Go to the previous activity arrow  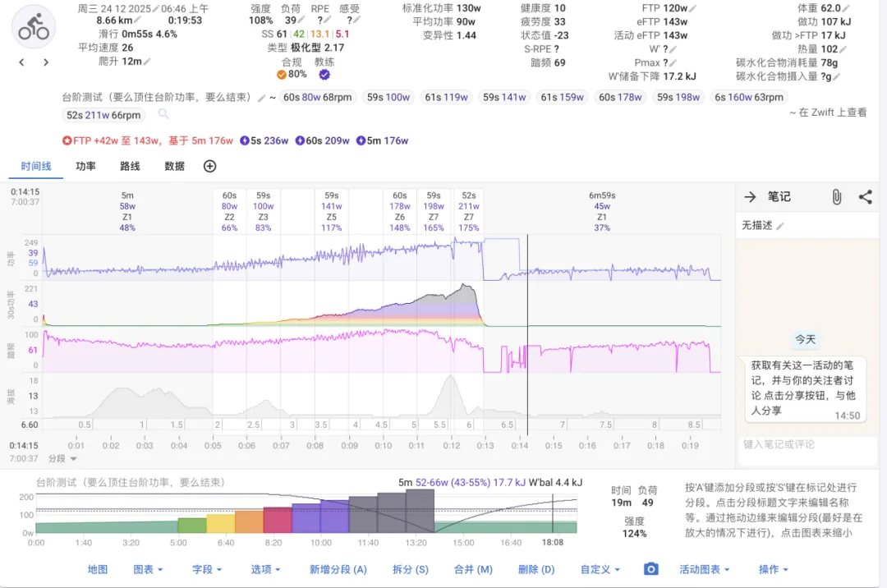click(x=22, y=62)
